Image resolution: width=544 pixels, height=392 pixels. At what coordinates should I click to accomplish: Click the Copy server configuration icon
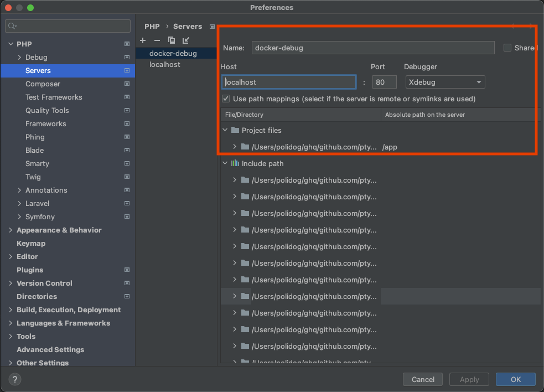[x=172, y=40]
